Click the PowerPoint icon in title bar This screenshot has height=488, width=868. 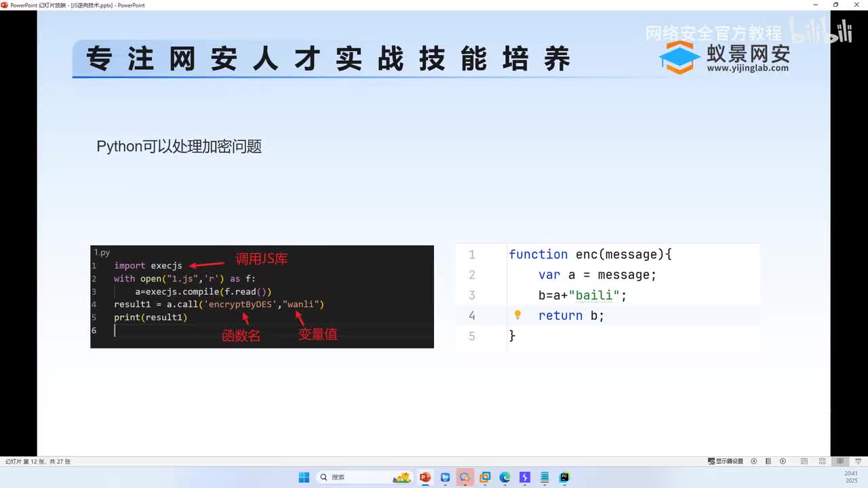pos(4,5)
